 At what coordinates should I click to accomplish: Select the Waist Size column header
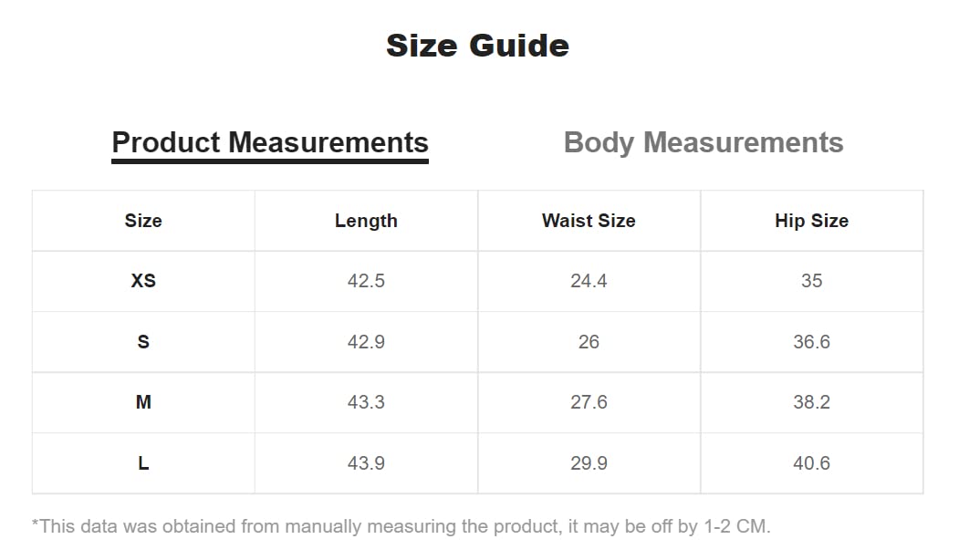589,221
